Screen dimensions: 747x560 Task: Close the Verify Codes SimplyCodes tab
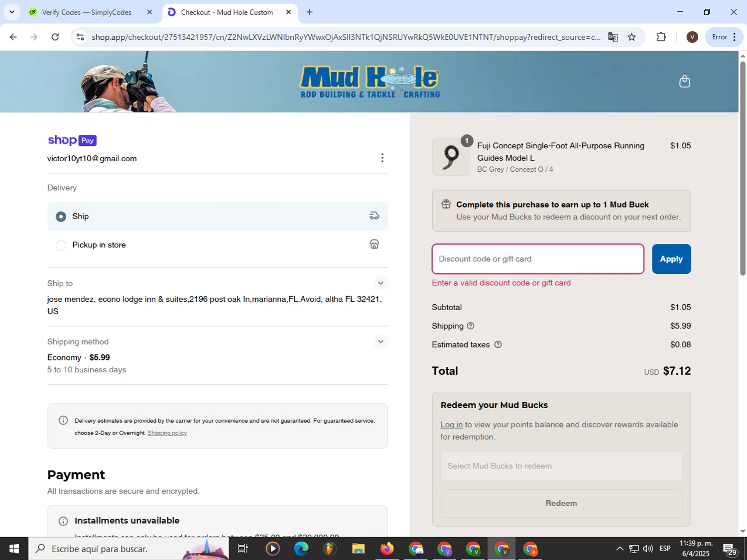coord(149,12)
